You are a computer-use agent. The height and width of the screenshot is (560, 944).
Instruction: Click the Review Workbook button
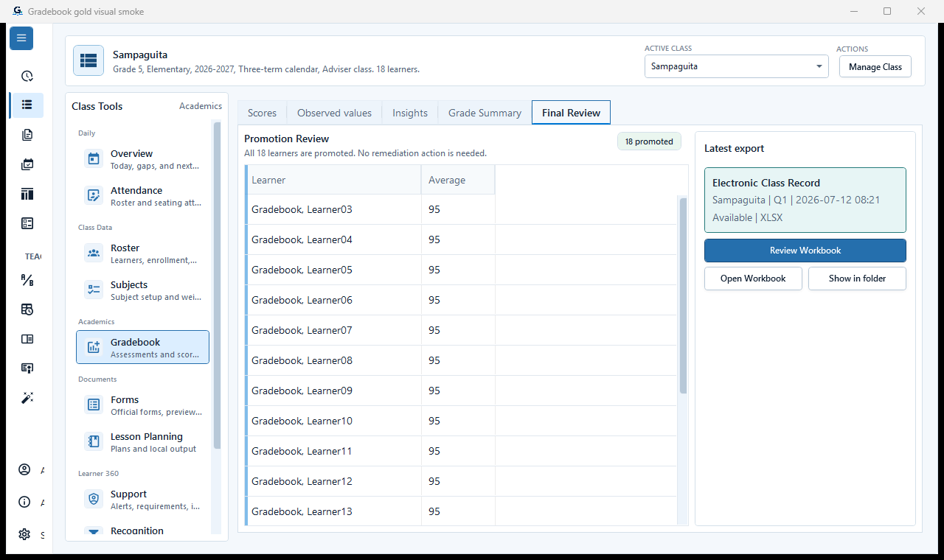coord(805,251)
